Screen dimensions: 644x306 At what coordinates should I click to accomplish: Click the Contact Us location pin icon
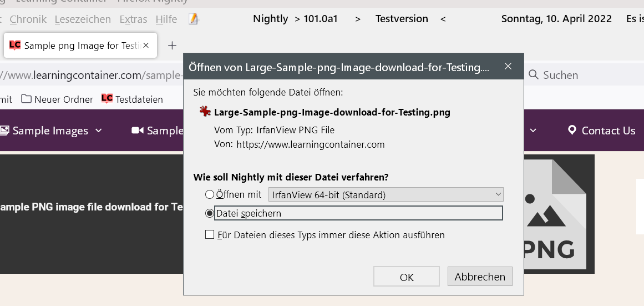(572, 131)
